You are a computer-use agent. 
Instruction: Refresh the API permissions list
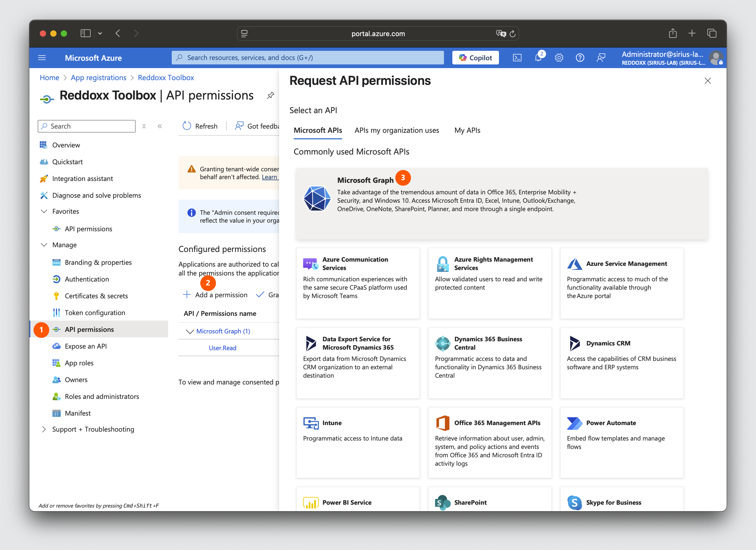coord(200,126)
